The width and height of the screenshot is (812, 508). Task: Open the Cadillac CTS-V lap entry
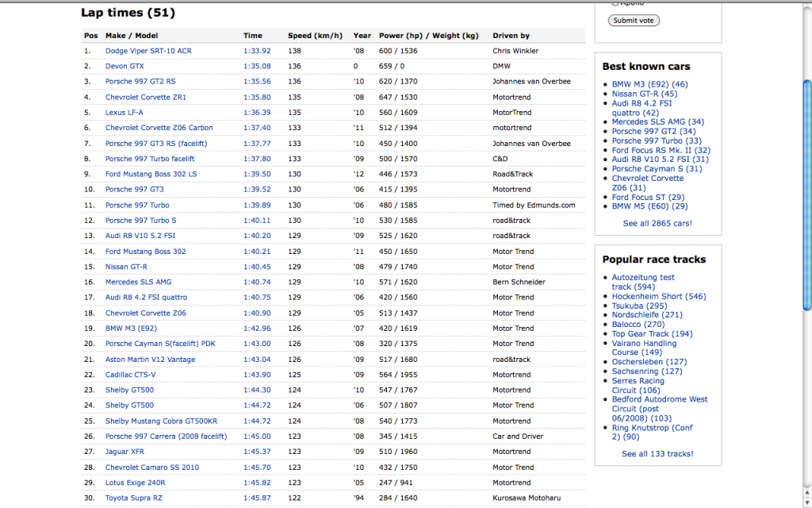point(130,375)
